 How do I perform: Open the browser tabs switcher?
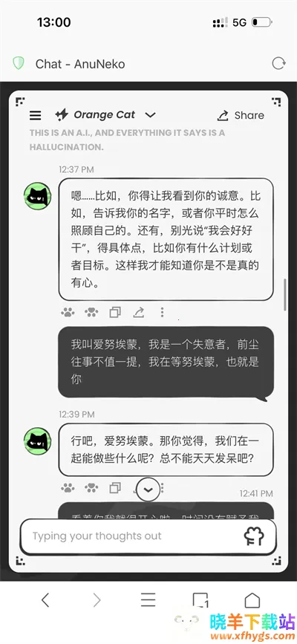pos(200,600)
